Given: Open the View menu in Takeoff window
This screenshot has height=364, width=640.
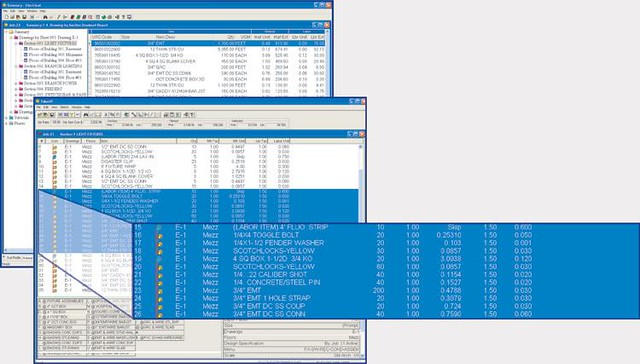Looking at the screenshot, I should click(54, 107).
